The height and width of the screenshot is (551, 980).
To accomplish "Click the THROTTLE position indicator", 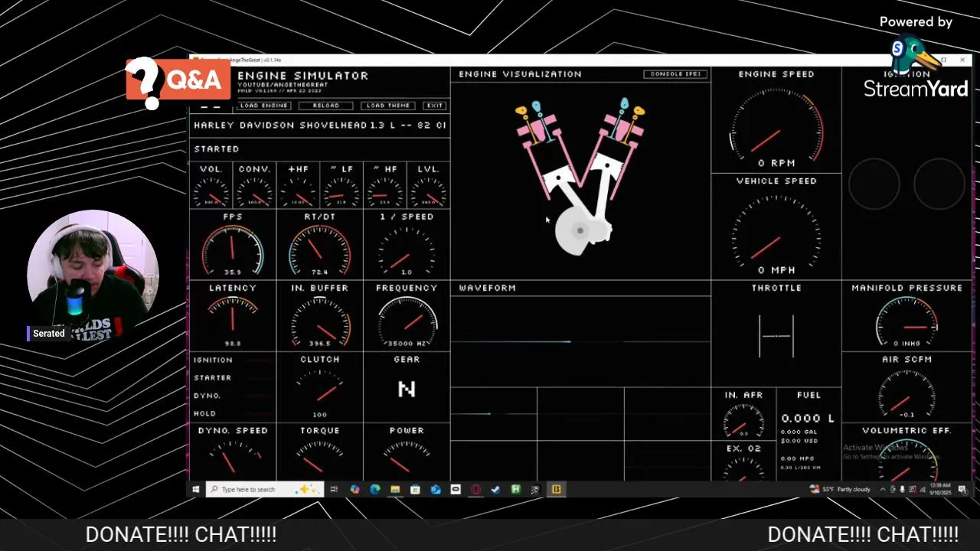I will click(776, 336).
